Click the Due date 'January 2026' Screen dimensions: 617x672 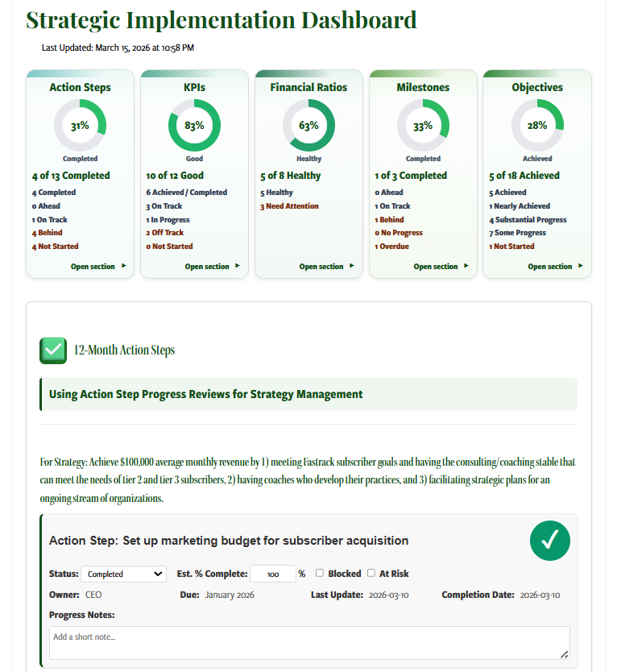[x=230, y=595]
